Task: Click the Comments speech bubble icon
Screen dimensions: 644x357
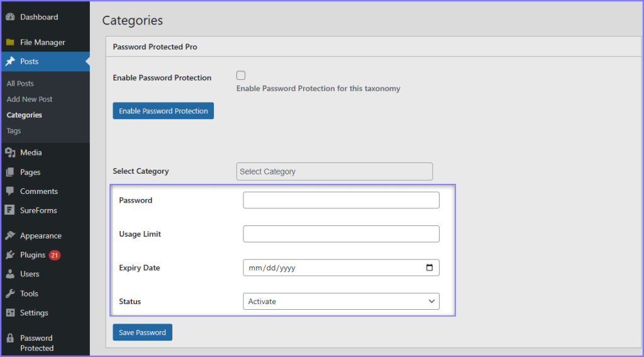Action: coord(10,191)
